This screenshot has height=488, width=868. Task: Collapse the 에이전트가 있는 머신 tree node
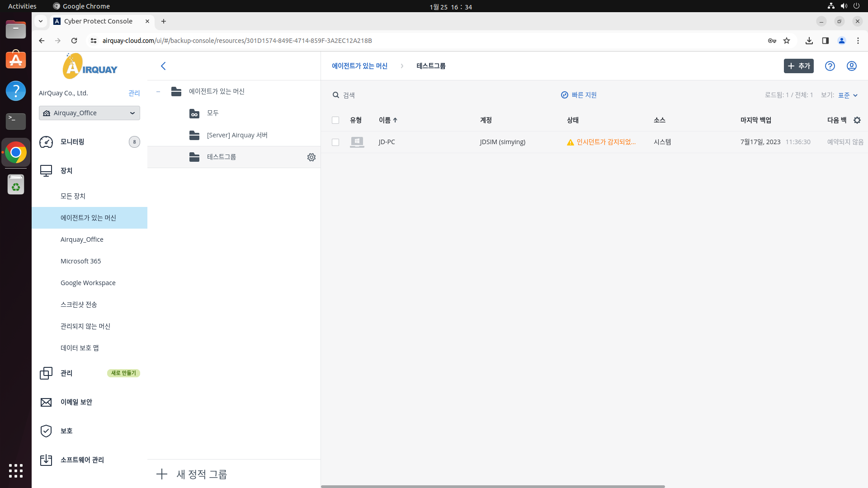tap(158, 92)
